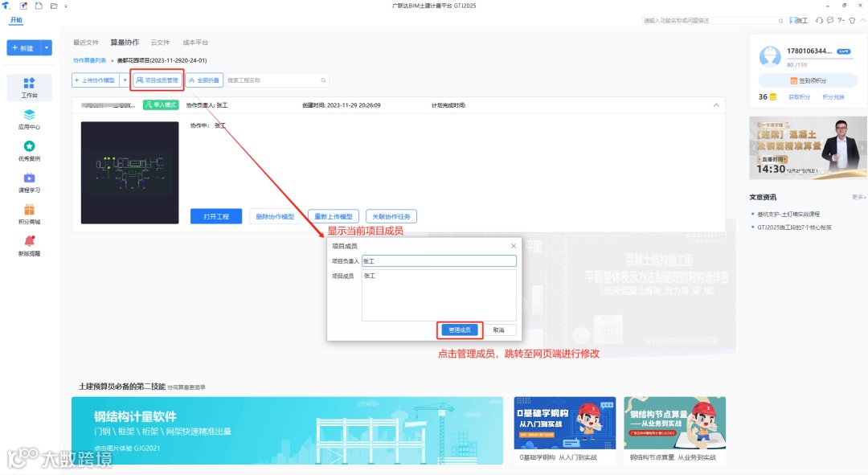Click the 项目成员 text area
868x475 pixels.
[x=439, y=295]
